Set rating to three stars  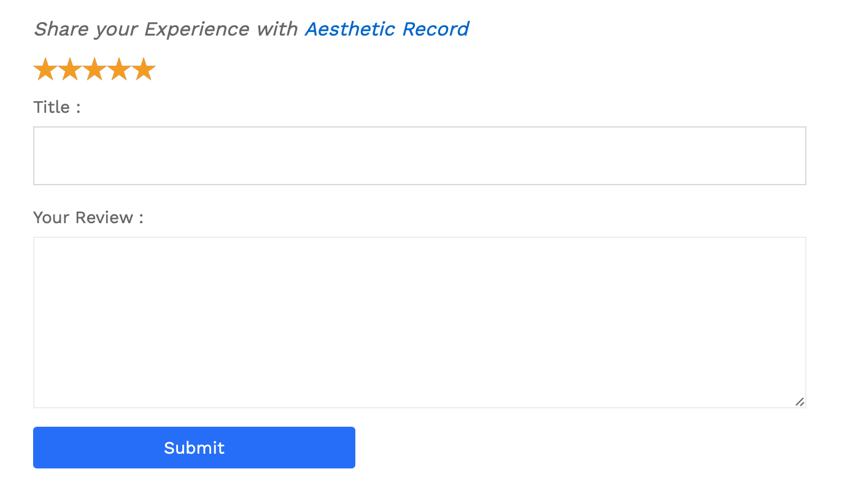(95, 70)
